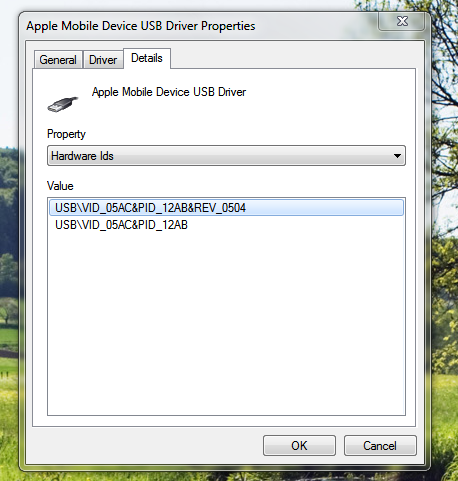Open the Hardware Ids property dropdown

226,156
